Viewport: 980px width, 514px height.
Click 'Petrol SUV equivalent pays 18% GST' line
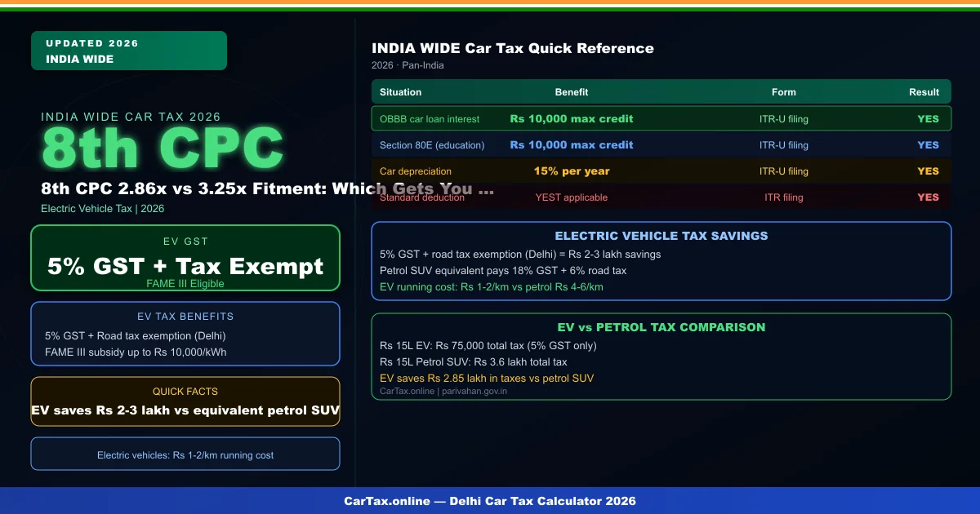pos(503,271)
